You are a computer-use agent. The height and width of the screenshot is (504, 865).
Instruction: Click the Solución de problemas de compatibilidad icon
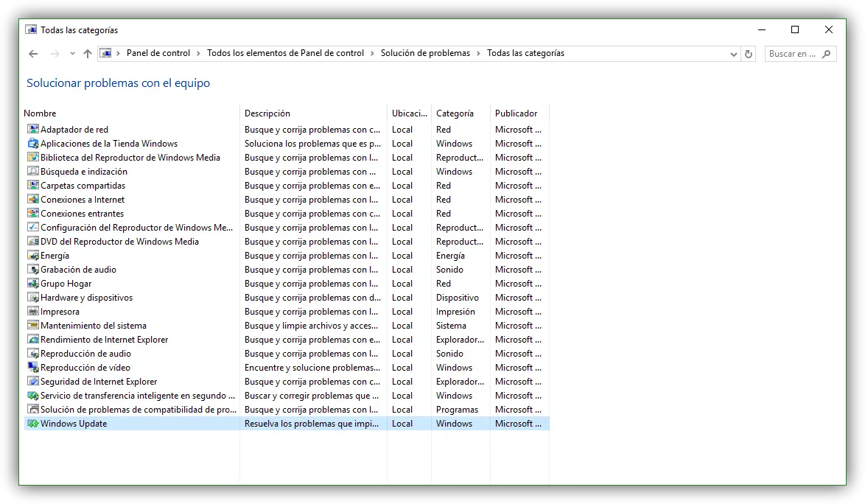tap(33, 410)
